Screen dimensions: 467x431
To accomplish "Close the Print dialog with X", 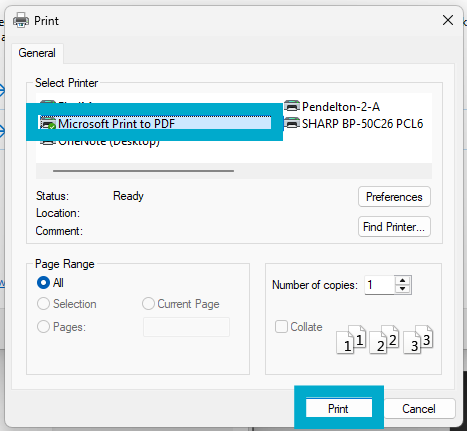I will point(448,20).
